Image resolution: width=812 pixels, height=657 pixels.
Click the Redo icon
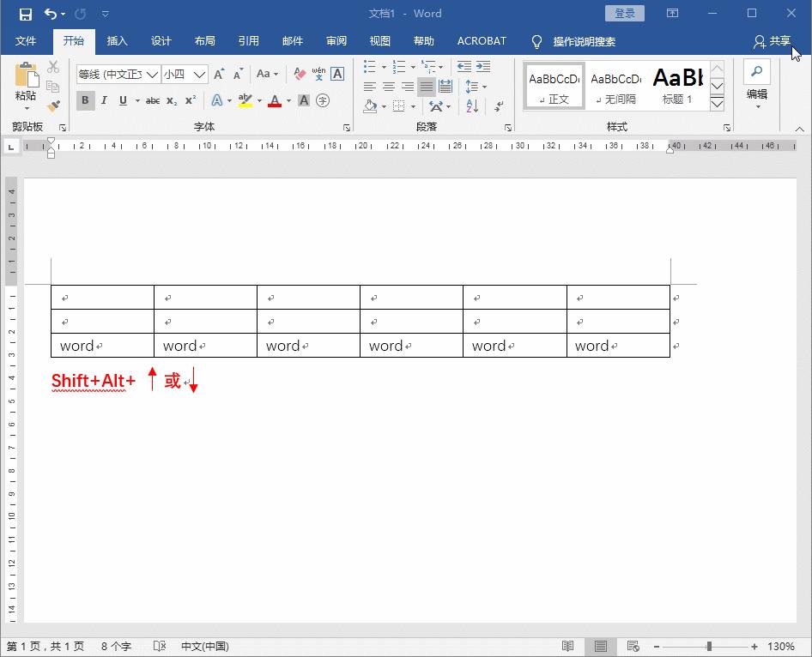click(x=81, y=14)
